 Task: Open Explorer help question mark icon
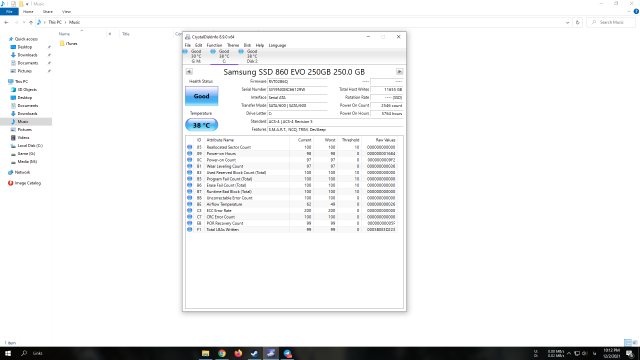pos(636,11)
